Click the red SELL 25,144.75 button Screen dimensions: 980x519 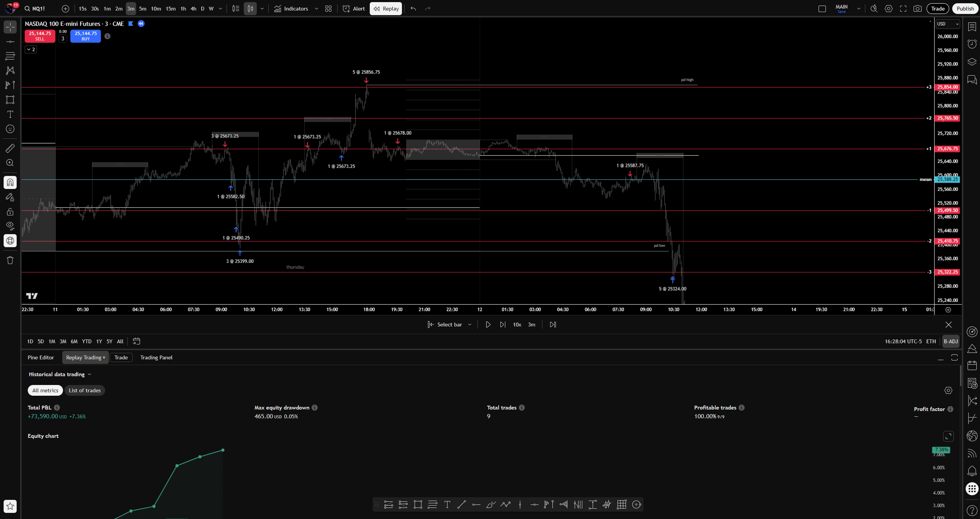click(40, 36)
